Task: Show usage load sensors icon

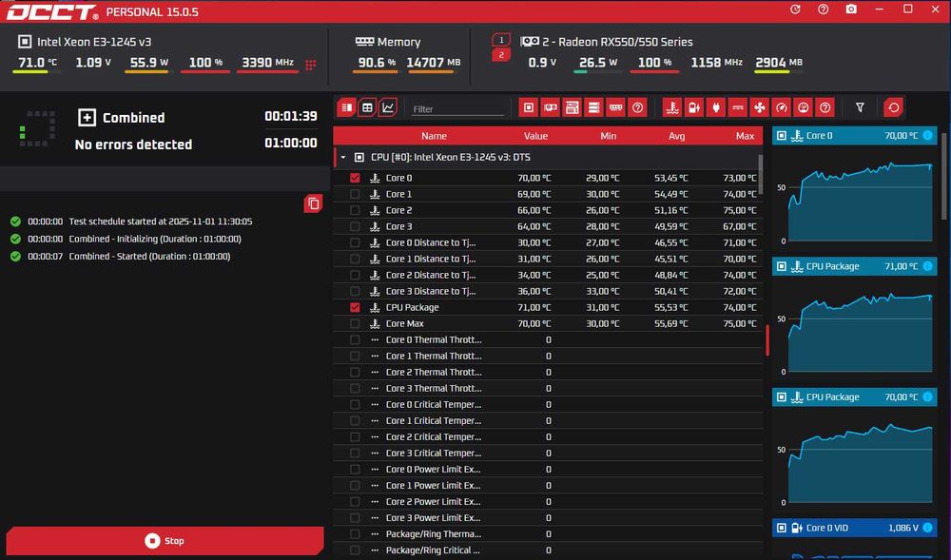Action: pos(803,107)
